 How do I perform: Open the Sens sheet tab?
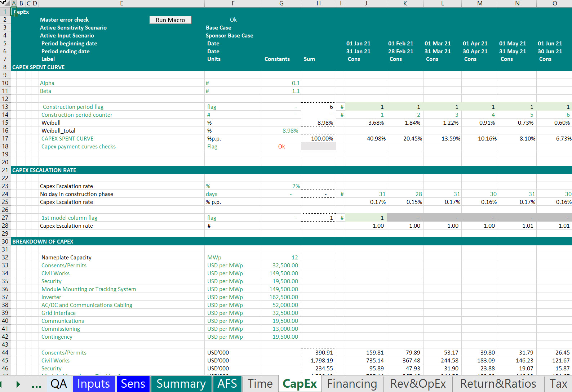(x=133, y=384)
